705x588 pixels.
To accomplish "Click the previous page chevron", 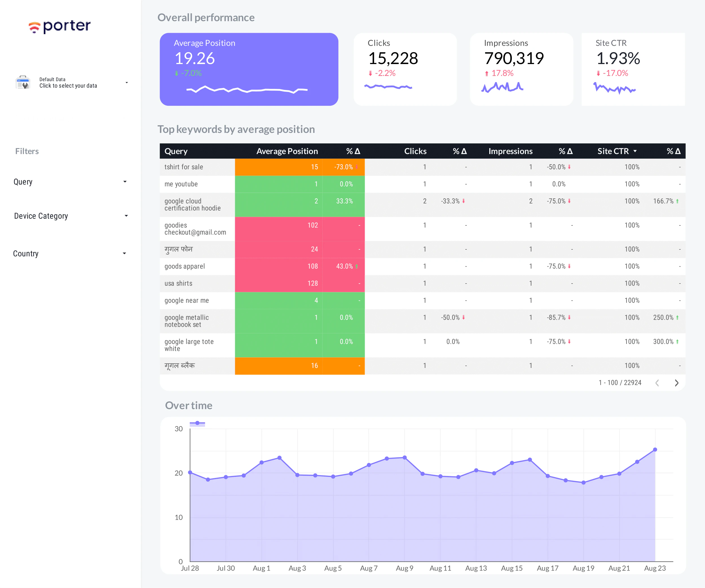I will click(657, 383).
